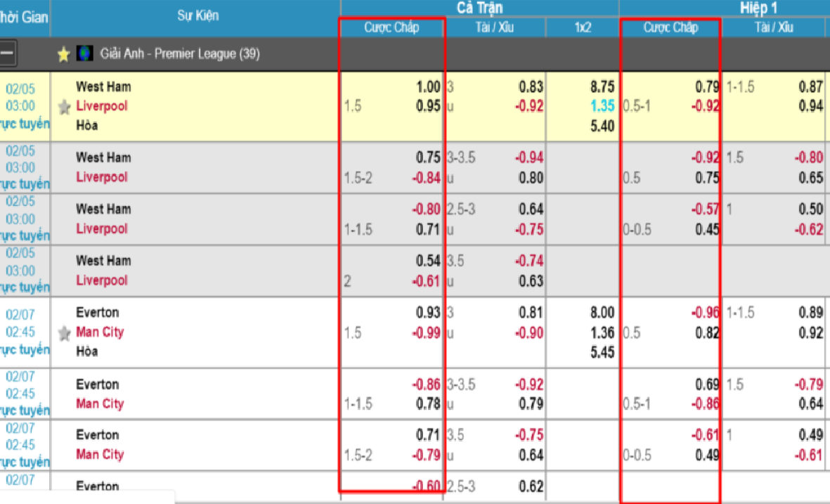Pick first-half handicap odds -0.57
The image size is (830, 504).
pyautogui.click(x=705, y=209)
